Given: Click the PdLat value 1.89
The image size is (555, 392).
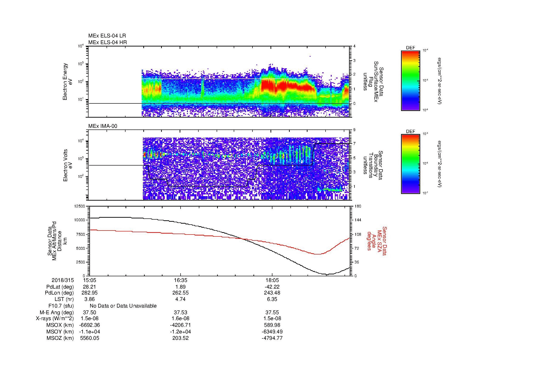Looking at the screenshot, I should (x=181, y=287).
